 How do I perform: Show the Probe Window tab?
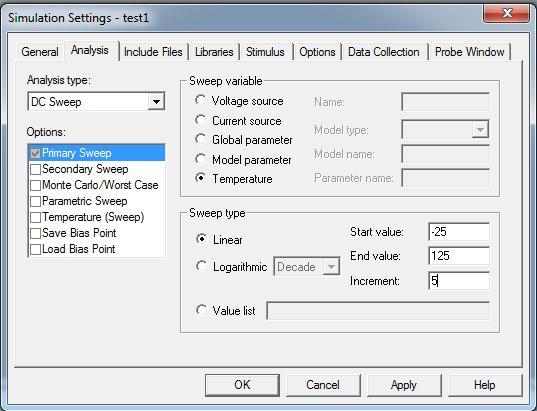click(470, 52)
